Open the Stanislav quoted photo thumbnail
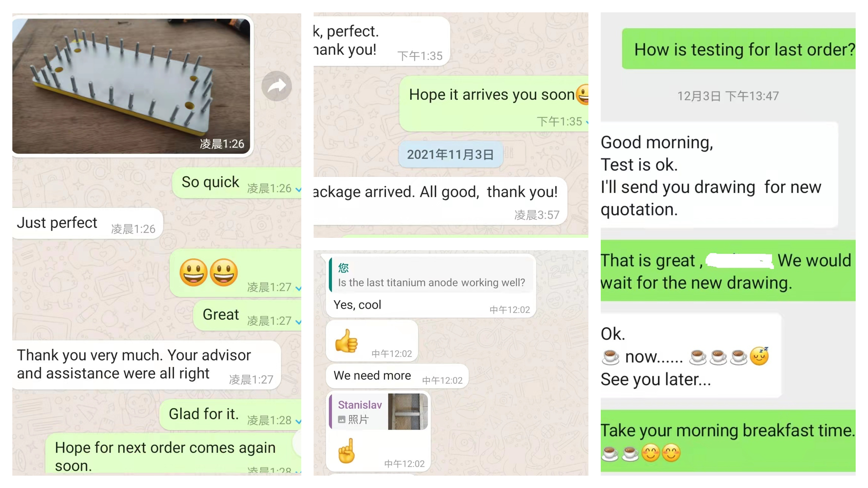Viewport: 868px width, 488px height. pos(408,411)
